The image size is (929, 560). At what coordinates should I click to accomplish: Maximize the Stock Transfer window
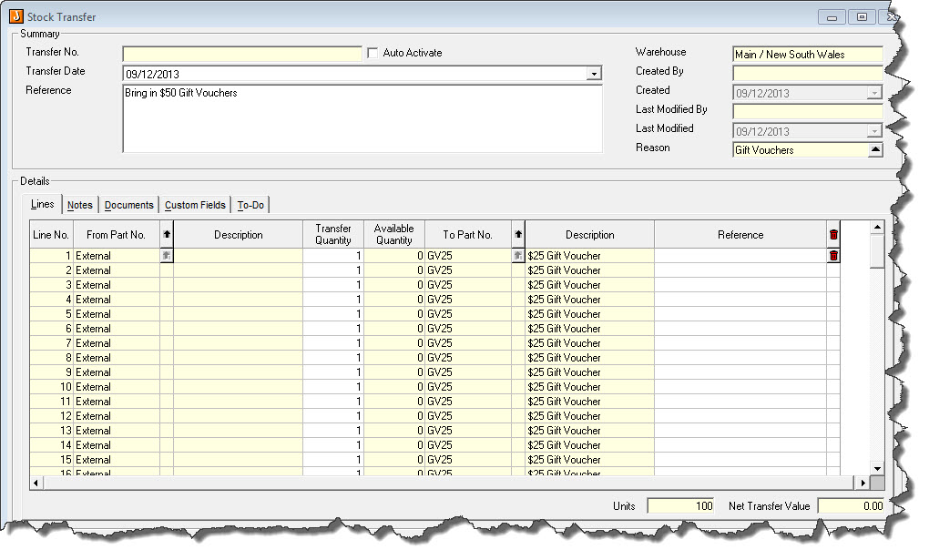(862, 17)
